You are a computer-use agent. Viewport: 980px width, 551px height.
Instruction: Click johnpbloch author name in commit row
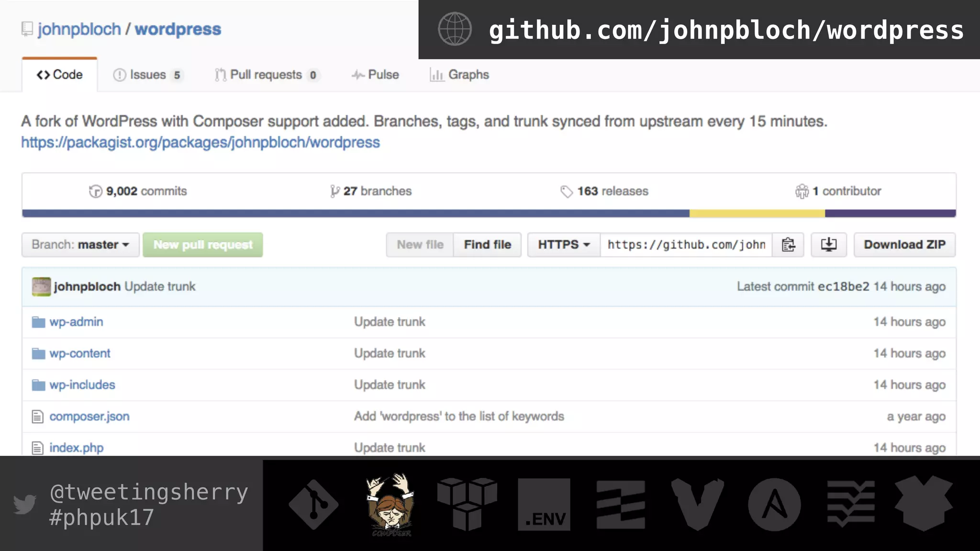click(x=87, y=287)
